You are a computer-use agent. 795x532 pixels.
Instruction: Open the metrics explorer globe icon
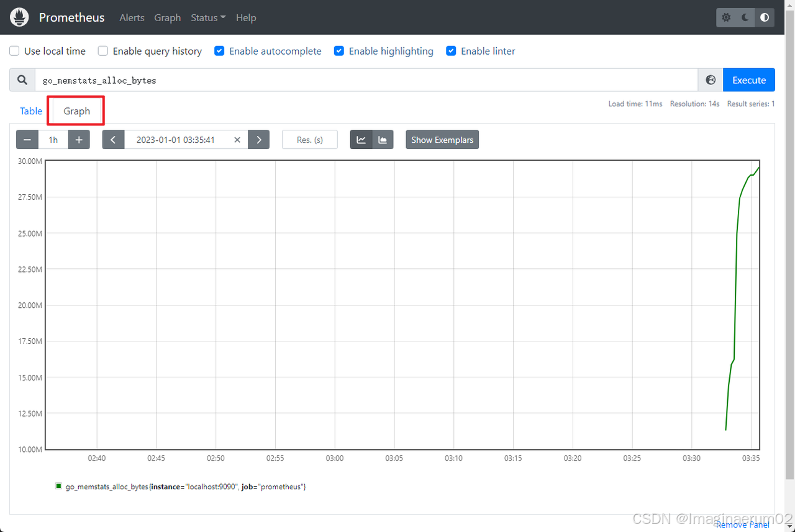711,80
